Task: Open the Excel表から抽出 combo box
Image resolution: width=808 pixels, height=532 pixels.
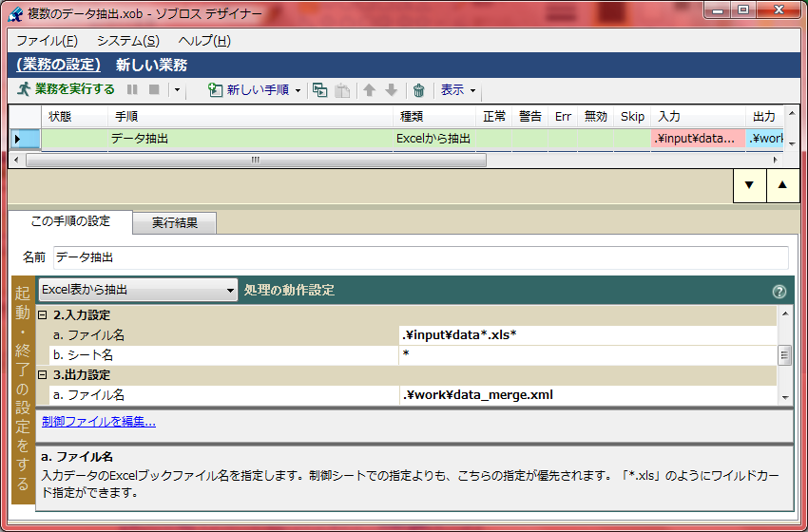Action: tap(138, 290)
